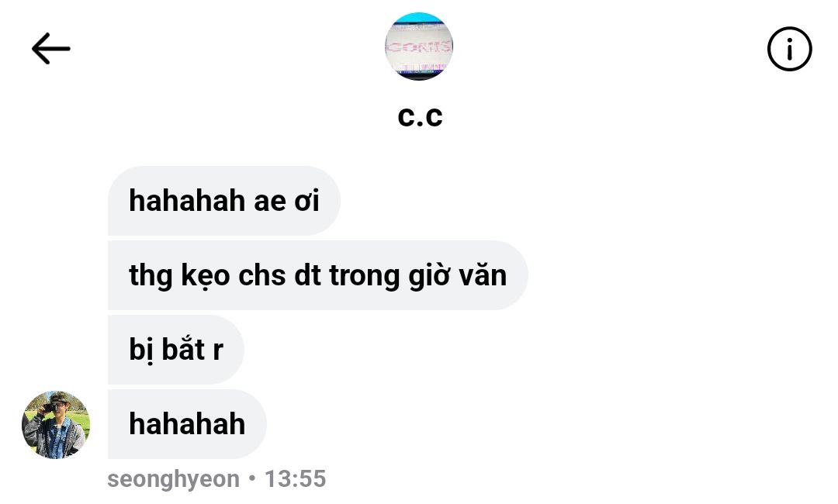Click the word 'kẹo' in the second message
838x504 pixels.
pyautogui.click(x=206, y=276)
